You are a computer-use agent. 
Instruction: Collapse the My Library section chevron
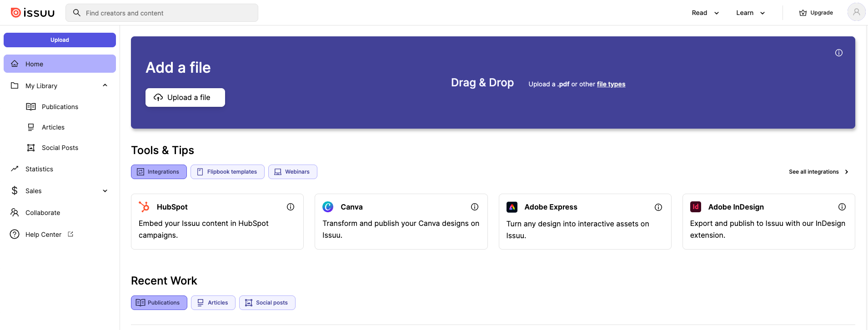tap(105, 85)
